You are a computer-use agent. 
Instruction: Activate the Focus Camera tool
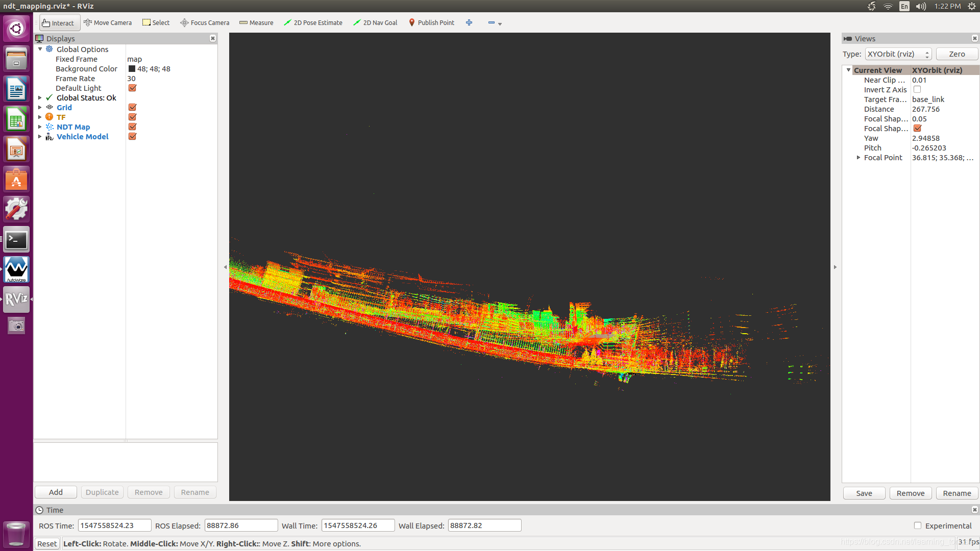(205, 23)
